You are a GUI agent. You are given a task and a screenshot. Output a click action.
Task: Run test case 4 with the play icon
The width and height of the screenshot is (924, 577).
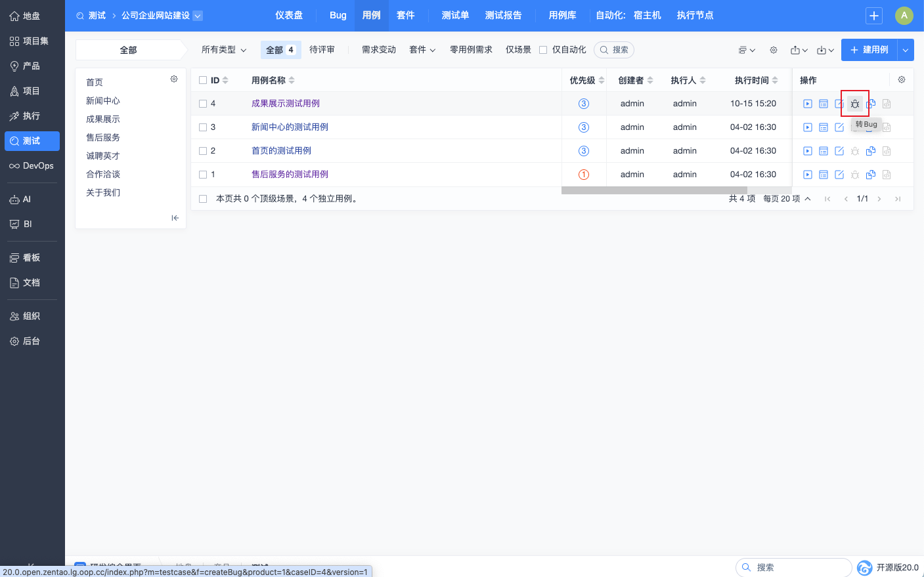[x=807, y=104]
